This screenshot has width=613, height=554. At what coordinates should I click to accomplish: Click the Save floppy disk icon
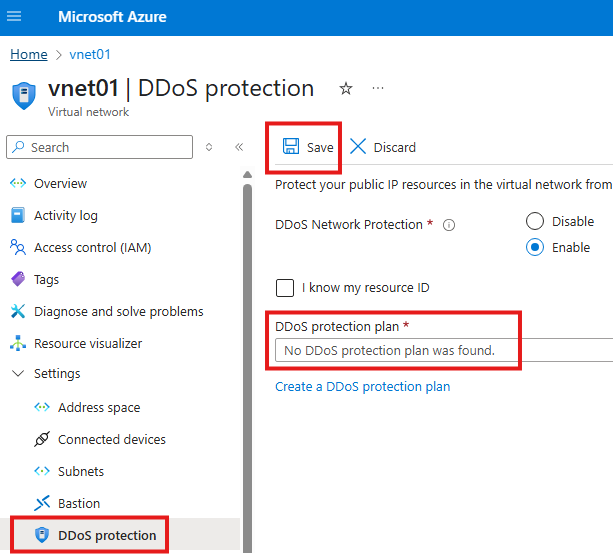pyautogui.click(x=291, y=146)
